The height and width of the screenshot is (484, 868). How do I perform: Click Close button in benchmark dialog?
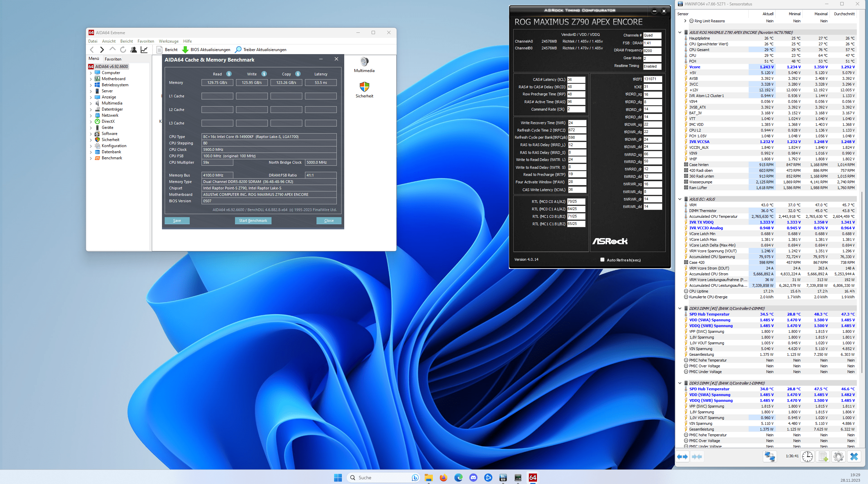[x=329, y=221]
